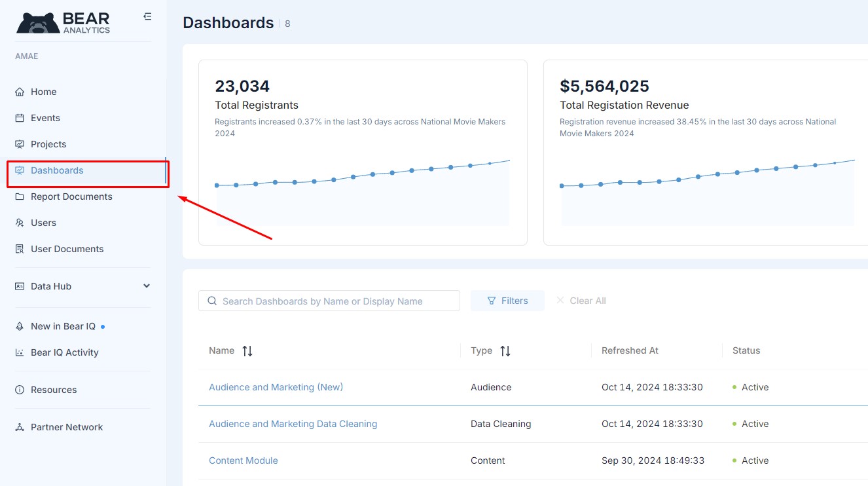Click the Partner Network icon

click(x=20, y=427)
